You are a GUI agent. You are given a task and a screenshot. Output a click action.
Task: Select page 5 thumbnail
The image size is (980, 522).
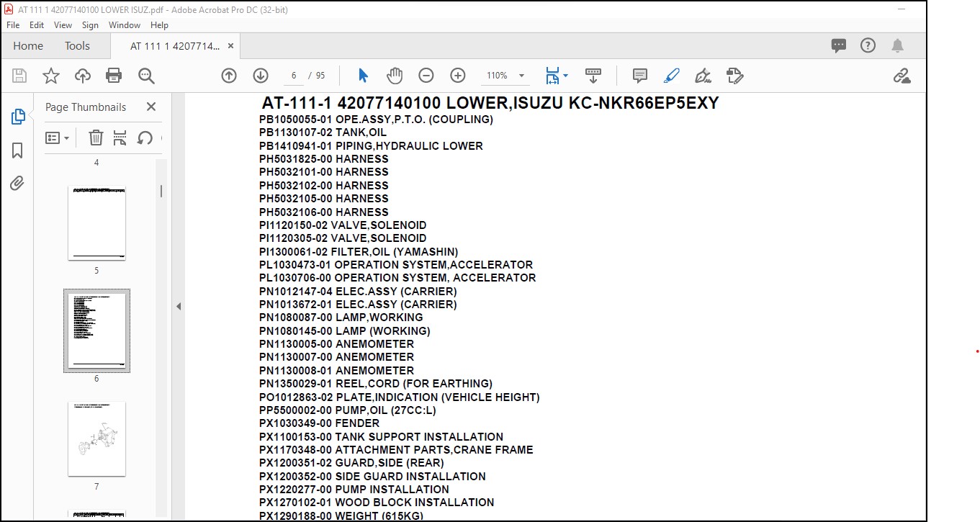[96, 222]
